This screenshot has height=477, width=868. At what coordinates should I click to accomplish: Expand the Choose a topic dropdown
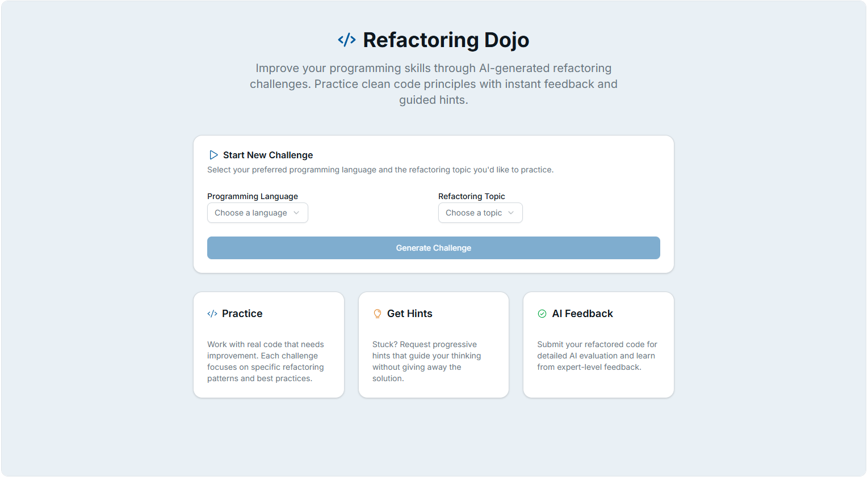point(480,213)
